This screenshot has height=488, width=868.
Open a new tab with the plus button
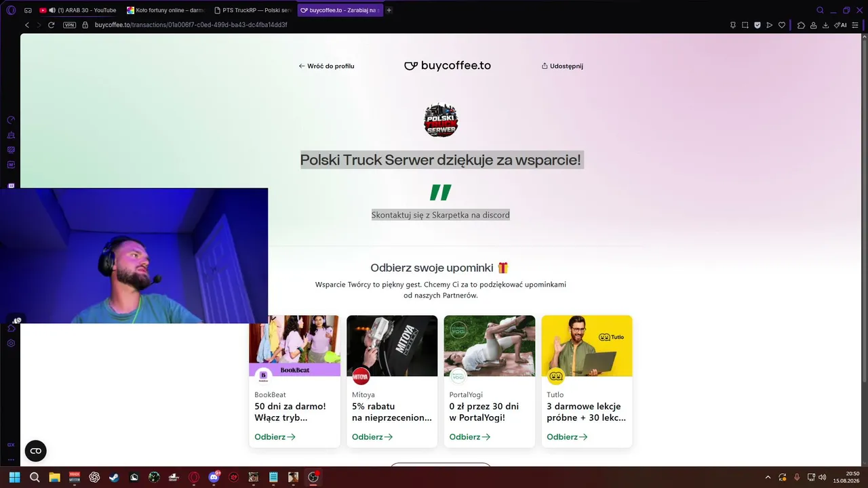click(389, 10)
